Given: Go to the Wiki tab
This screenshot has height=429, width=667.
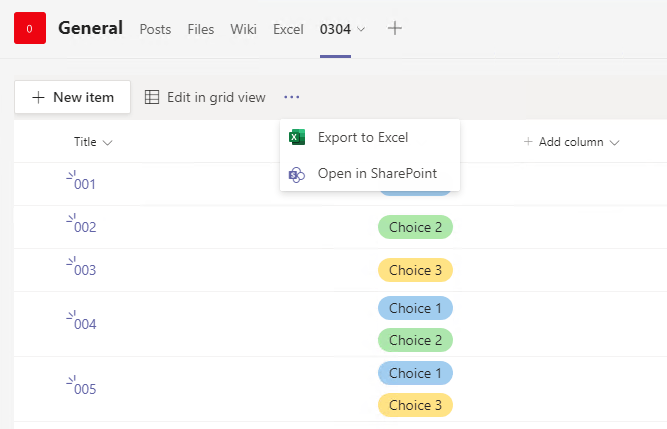Looking at the screenshot, I should click(243, 29).
